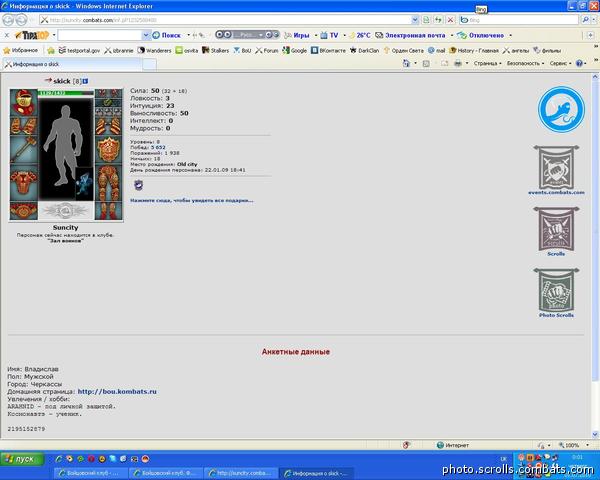Viewport: 600px width, 480px height.
Task: Open the address bar dropdown arrow
Action: [415, 20]
